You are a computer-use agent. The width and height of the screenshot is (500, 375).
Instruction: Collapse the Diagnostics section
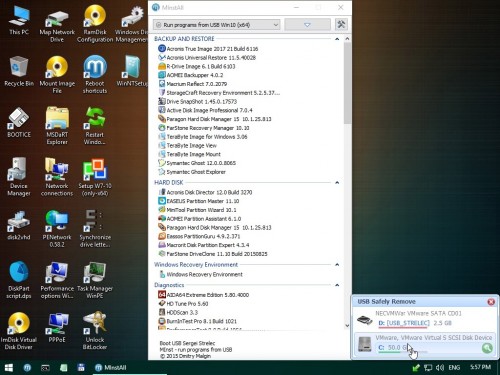(337, 285)
